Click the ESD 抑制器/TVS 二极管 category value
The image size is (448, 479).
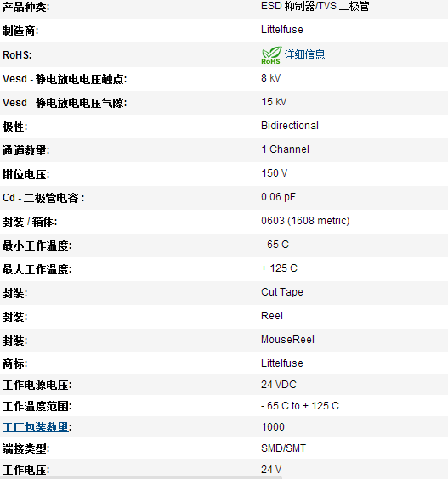315,6
